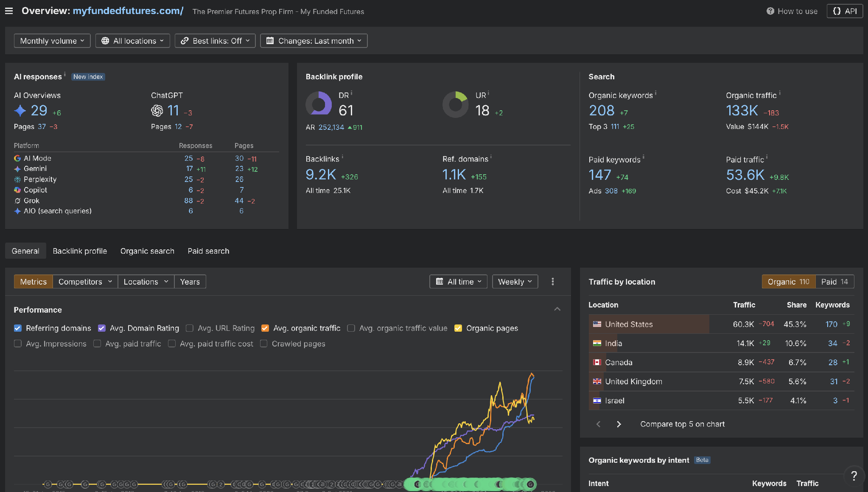Screen dimensions: 868x492
Task: Uncheck Referring domains checkbox
Action: 18,328
